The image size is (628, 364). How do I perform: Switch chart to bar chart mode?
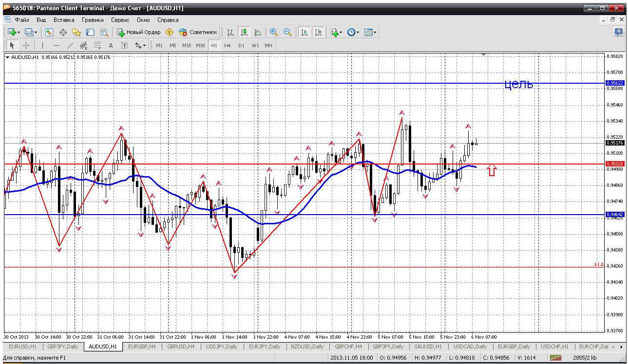pos(230,32)
